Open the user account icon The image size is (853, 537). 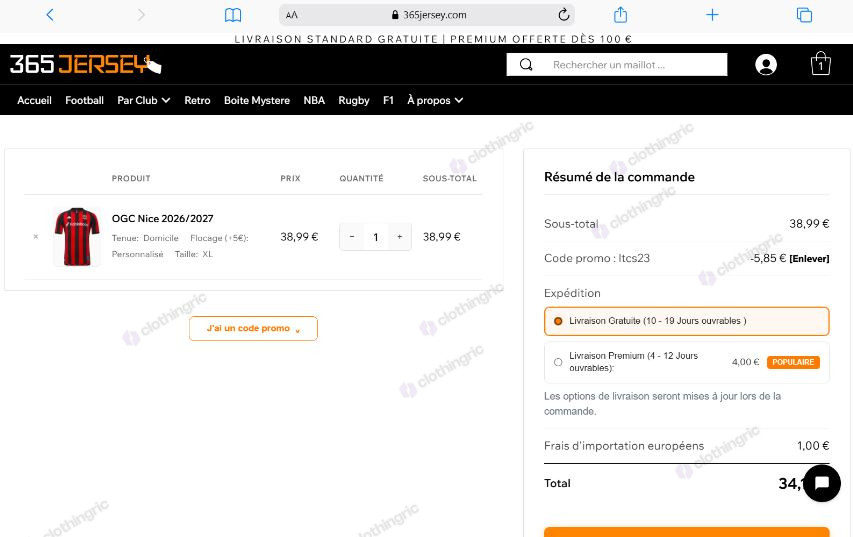click(x=765, y=65)
